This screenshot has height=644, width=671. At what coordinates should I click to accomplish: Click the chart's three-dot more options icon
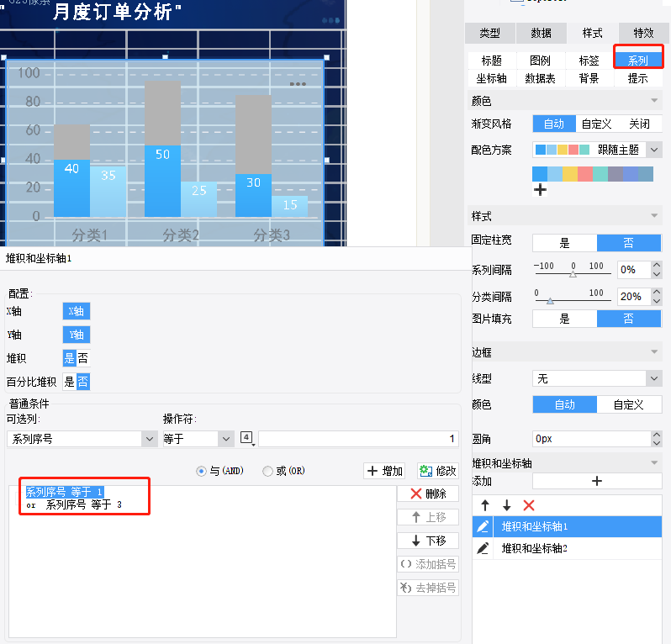click(298, 84)
